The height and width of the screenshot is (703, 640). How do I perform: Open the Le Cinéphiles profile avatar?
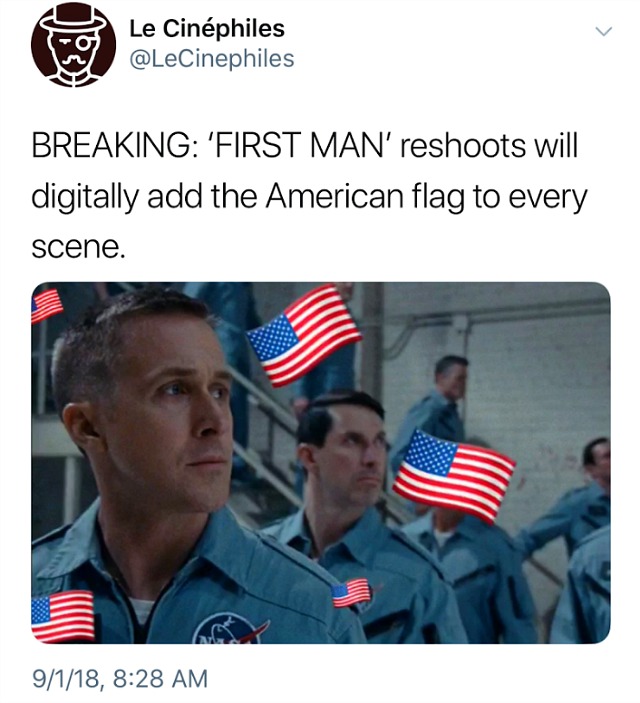[73, 44]
